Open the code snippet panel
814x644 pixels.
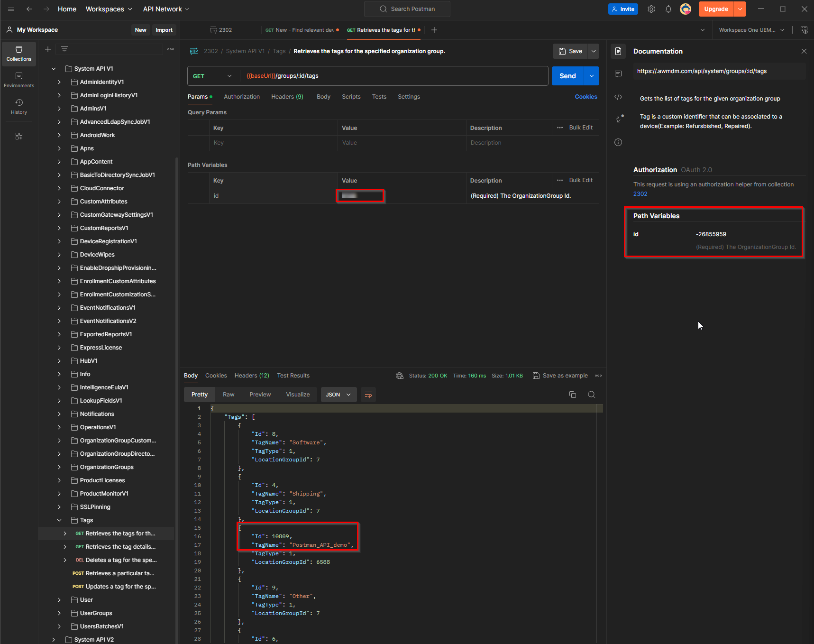pyautogui.click(x=618, y=97)
